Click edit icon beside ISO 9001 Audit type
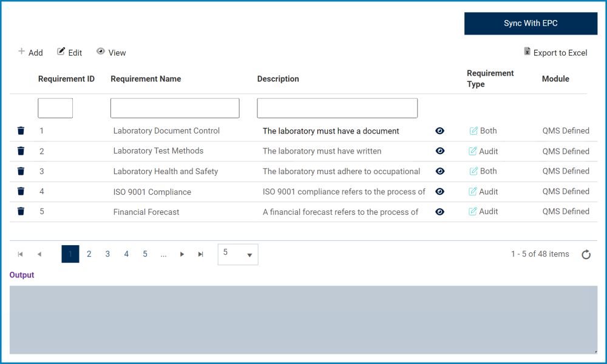This screenshot has height=364, width=607. coord(473,192)
